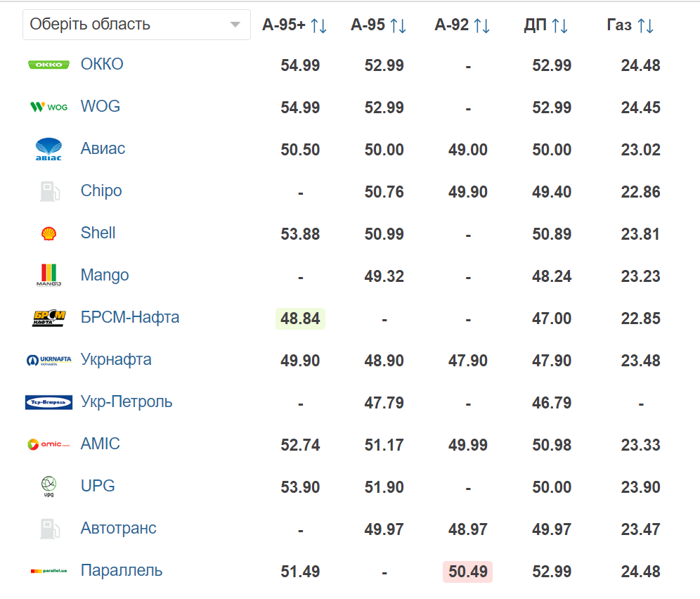Open the Укрнафта station link
Screen dimensions: 700x599
116,359
